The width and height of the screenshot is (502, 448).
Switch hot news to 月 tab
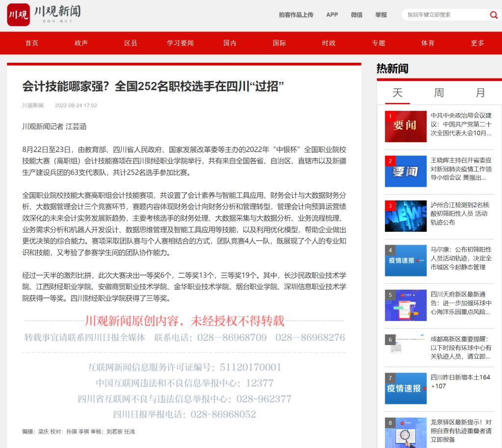pos(480,93)
